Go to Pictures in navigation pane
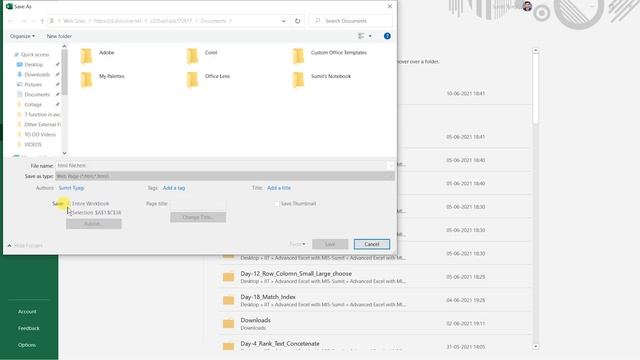 (29, 84)
